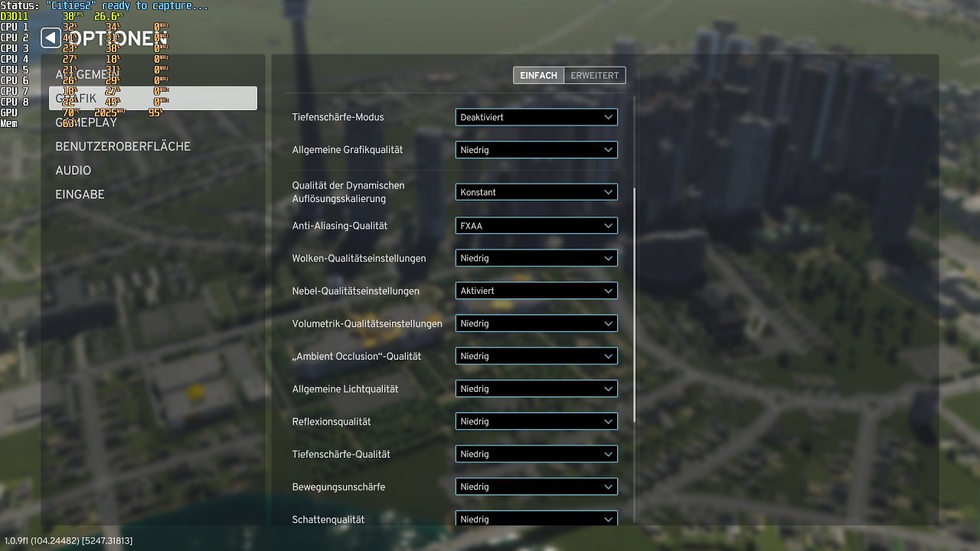This screenshot has height=551, width=980.
Task: Open the Gameplay settings section
Action: click(153, 122)
